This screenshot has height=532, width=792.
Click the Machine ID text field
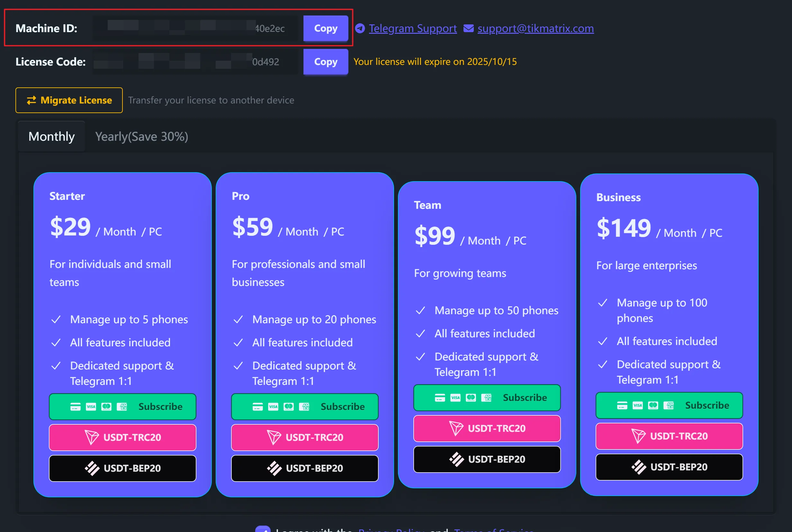[x=196, y=29]
